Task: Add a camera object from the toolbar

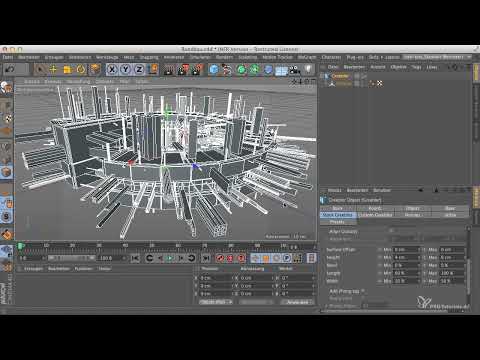Action: pos(295,69)
